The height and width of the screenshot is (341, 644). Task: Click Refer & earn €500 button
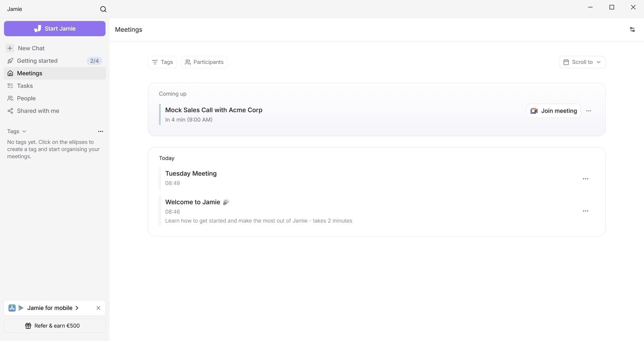(55, 326)
